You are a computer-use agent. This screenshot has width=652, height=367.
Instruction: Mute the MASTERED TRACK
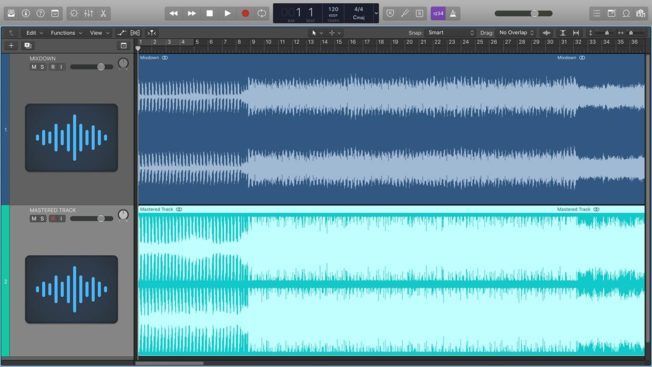click(34, 219)
